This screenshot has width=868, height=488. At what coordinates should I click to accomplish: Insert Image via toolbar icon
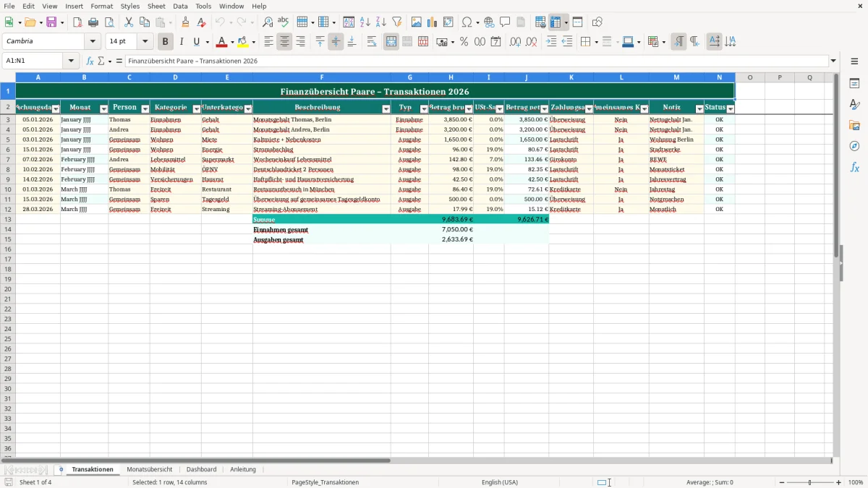click(417, 22)
